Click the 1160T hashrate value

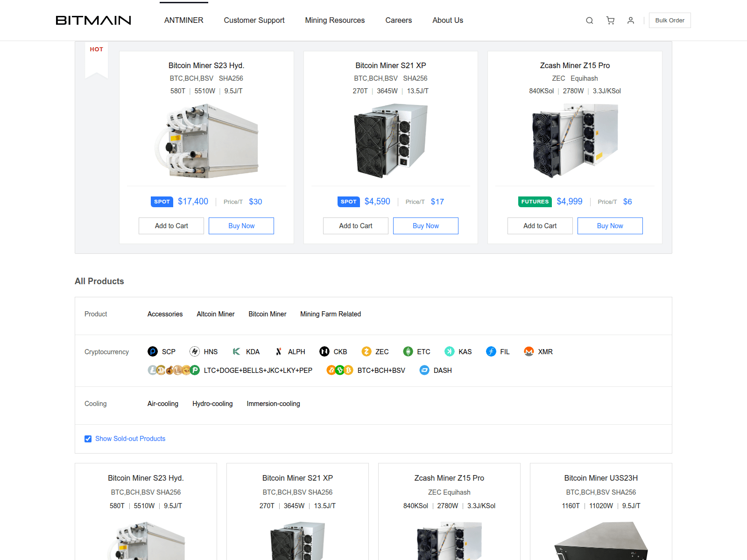(x=571, y=506)
